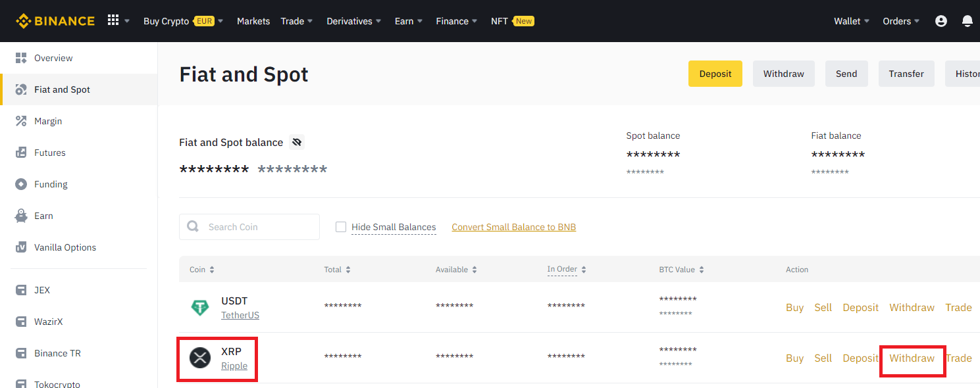
Task: Click Deposit in the XRP row
Action: tap(861, 358)
